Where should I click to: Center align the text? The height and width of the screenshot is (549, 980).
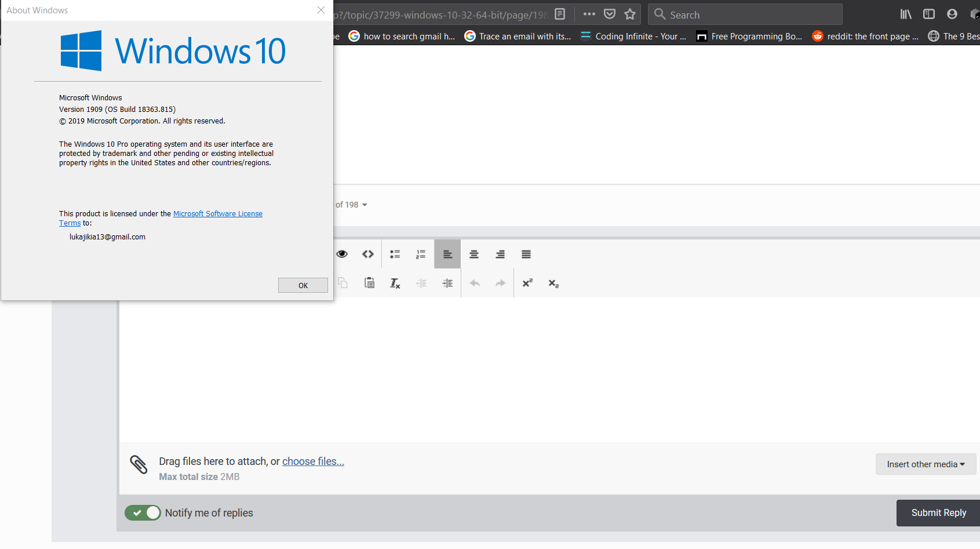pyautogui.click(x=473, y=254)
